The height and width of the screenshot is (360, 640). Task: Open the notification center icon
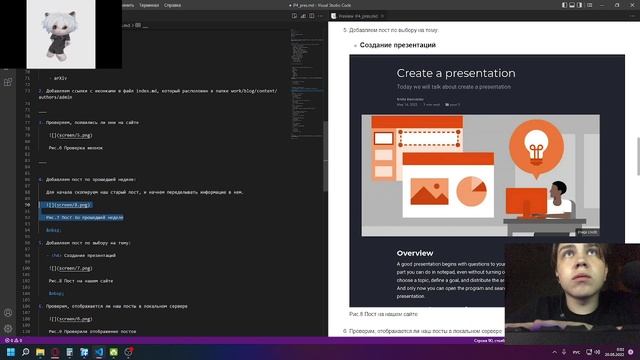coord(631,352)
